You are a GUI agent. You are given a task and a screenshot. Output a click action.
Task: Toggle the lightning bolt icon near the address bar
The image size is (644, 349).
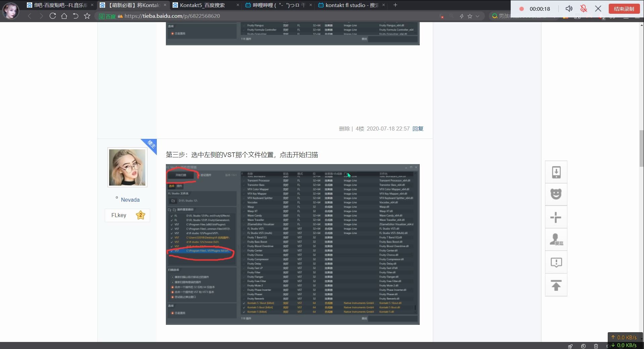(461, 16)
